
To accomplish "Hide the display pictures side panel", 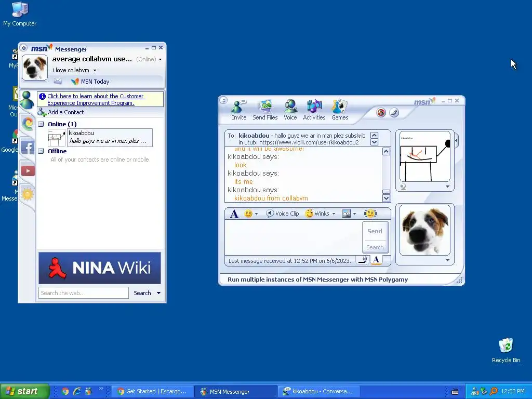I will click(456, 140).
